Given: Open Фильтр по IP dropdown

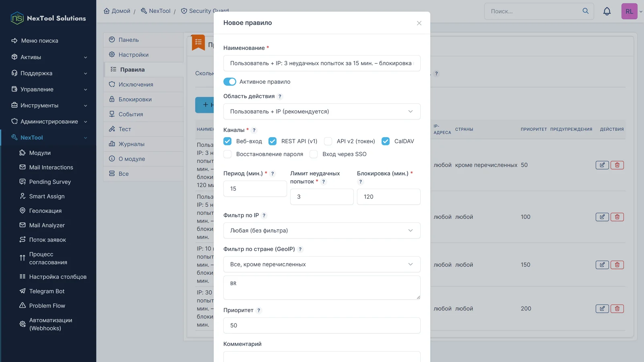Looking at the screenshot, I should (322, 230).
